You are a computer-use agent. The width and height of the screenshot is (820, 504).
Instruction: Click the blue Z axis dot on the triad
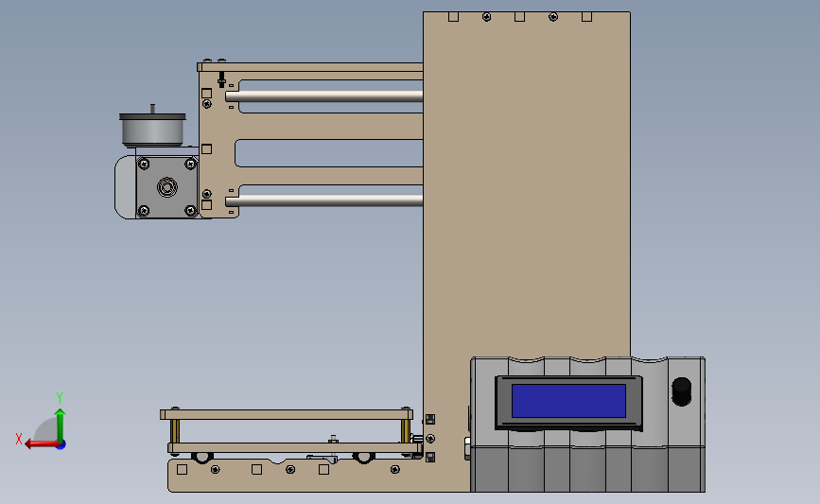61,445
